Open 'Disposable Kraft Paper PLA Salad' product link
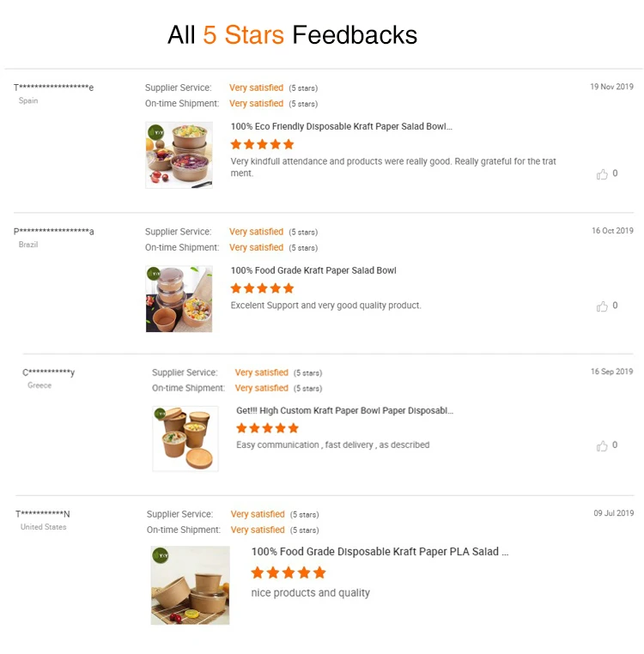 coord(380,552)
